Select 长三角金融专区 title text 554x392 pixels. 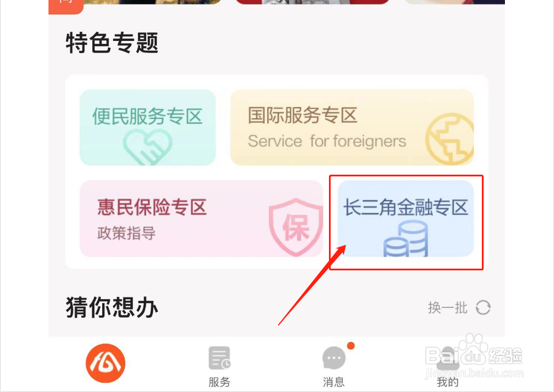coord(406,207)
